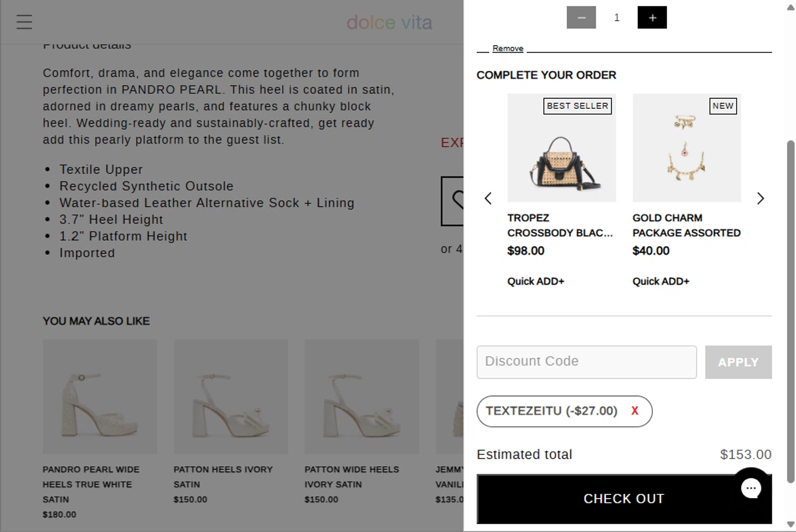
Task: Open Pandro Pearl Wide Heels thumbnail
Action: coord(100,397)
